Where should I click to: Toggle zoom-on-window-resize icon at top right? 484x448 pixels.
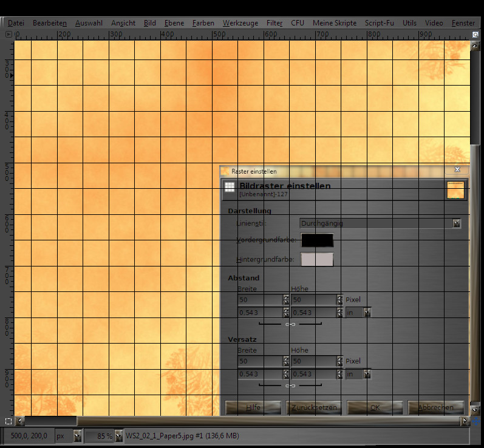click(475, 35)
